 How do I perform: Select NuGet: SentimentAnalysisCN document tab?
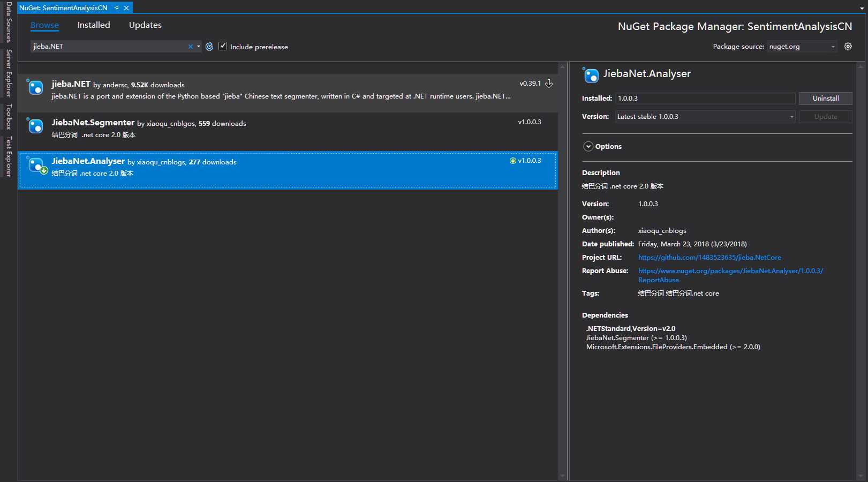click(x=63, y=8)
